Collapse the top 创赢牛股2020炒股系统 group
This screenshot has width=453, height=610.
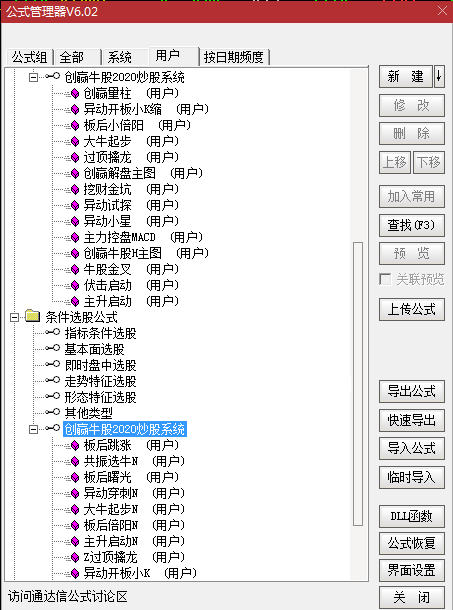[x=33, y=77]
